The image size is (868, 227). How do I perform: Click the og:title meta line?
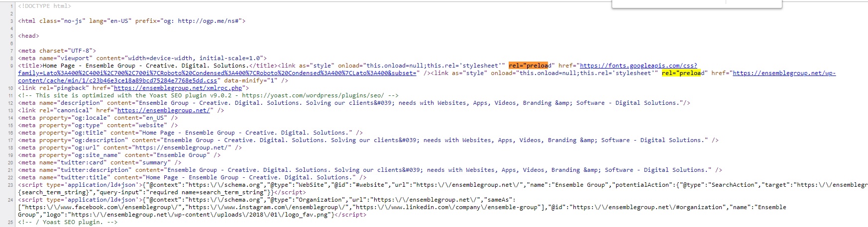[x=190, y=133]
